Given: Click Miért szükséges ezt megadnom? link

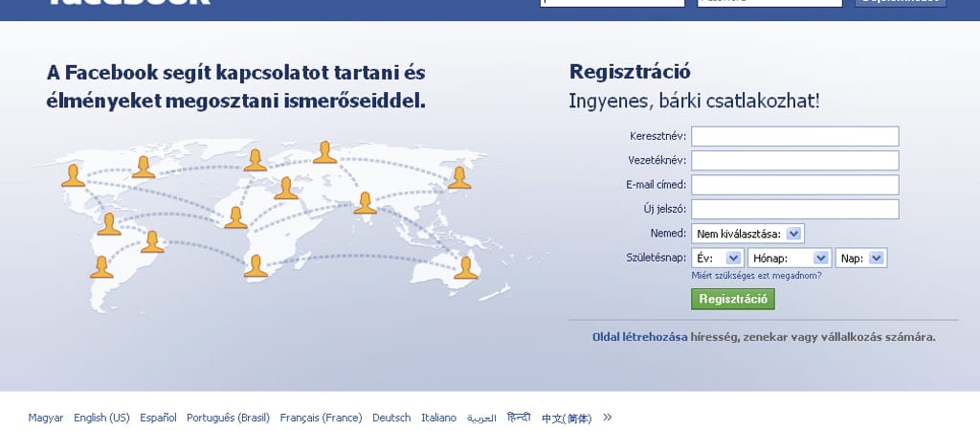Looking at the screenshot, I should coord(756,276).
